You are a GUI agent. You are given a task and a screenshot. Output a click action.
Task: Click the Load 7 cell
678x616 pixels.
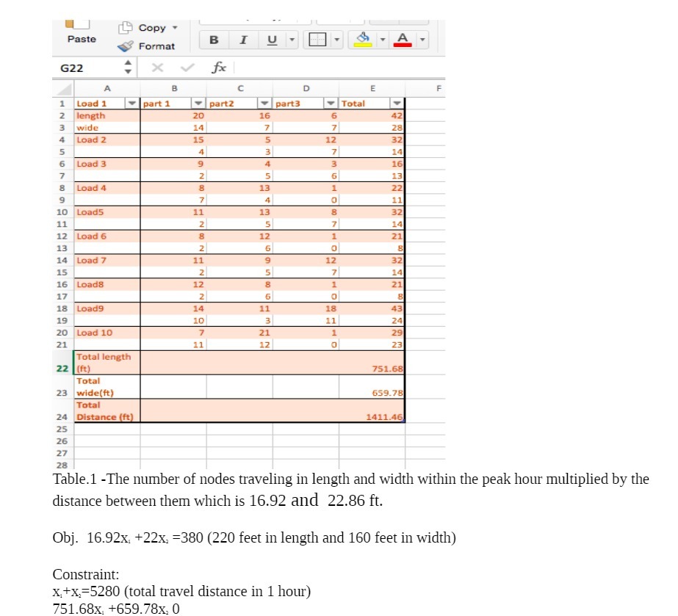tap(107, 260)
